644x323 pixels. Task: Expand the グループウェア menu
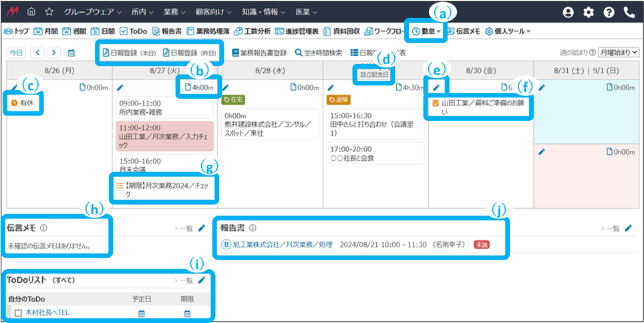click(x=93, y=12)
